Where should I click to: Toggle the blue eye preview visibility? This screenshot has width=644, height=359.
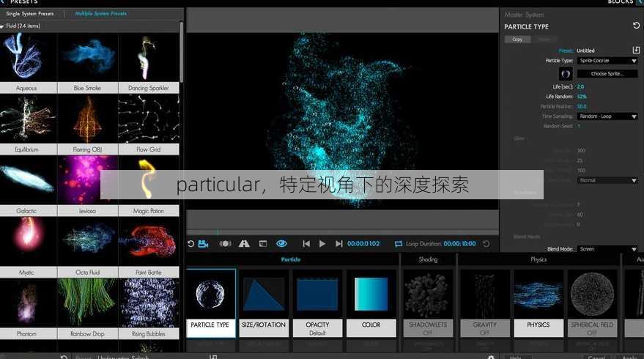tap(281, 243)
